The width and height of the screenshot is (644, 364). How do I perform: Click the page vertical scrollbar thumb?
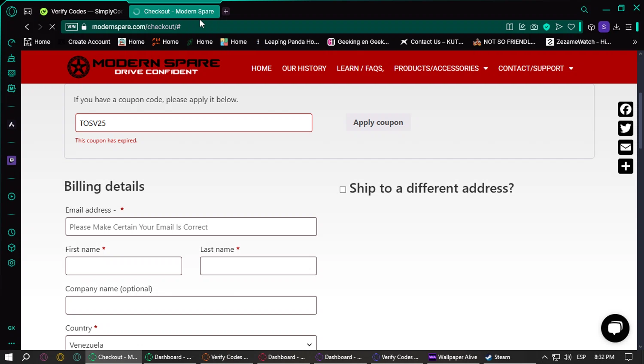point(641,120)
